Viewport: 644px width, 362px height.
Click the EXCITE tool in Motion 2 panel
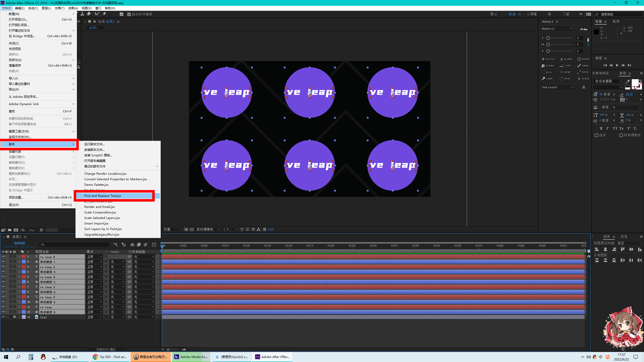pos(548,59)
